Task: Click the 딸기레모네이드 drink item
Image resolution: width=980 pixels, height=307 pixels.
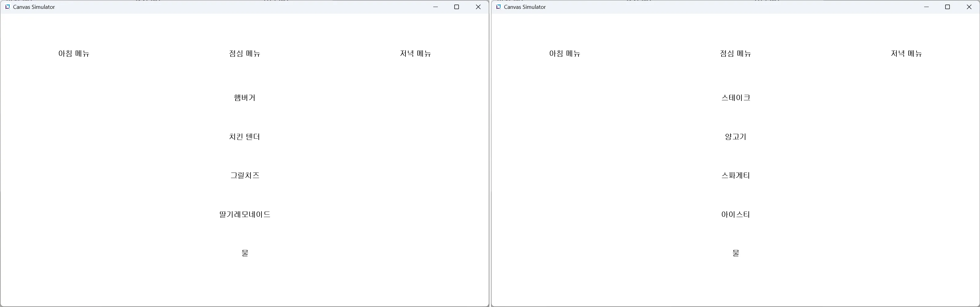Action: point(245,214)
